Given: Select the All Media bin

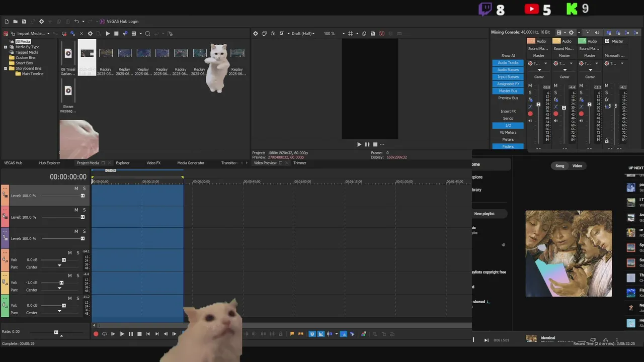Looking at the screenshot, I should click(x=23, y=42).
